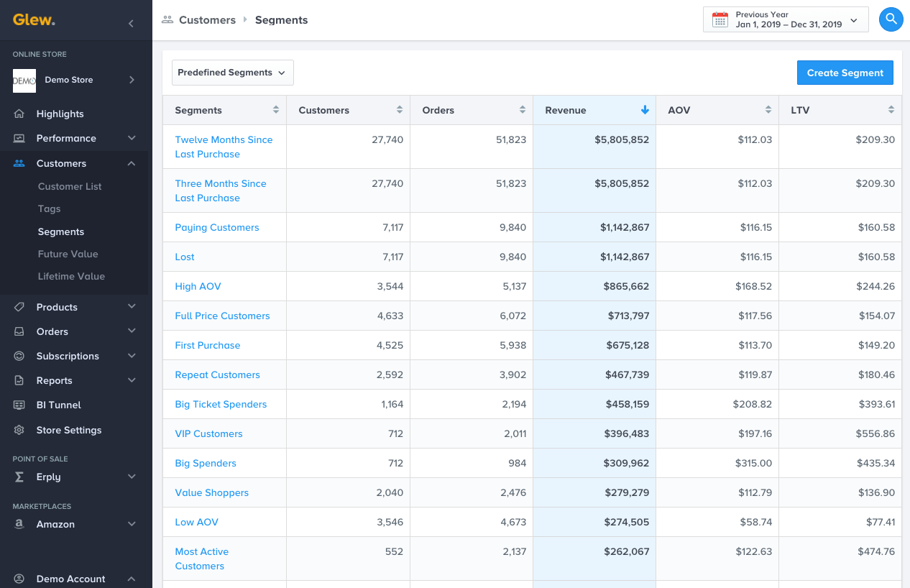Click the calendar icon in date picker
The width and height of the screenshot is (910, 588).
720,20
